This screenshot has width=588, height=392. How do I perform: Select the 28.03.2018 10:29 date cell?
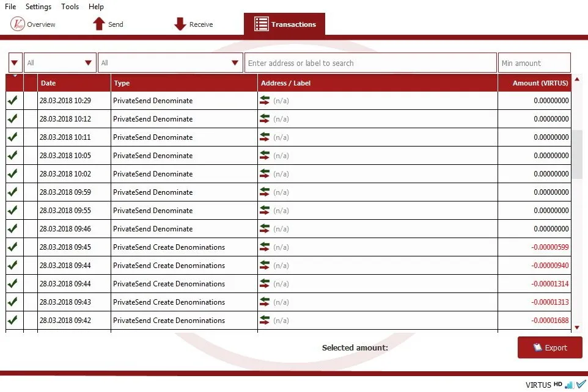click(x=74, y=100)
